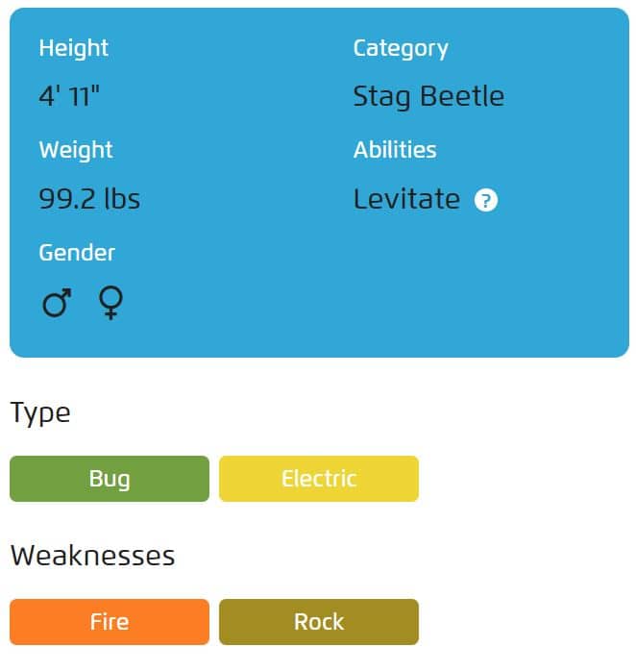
Task: Open the Bug type badge
Action: click(x=110, y=479)
